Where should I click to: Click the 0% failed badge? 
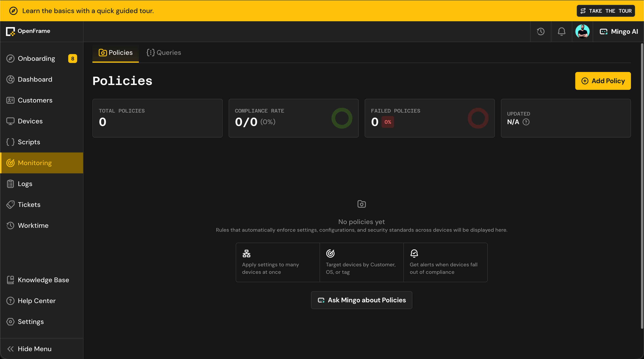[387, 122]
